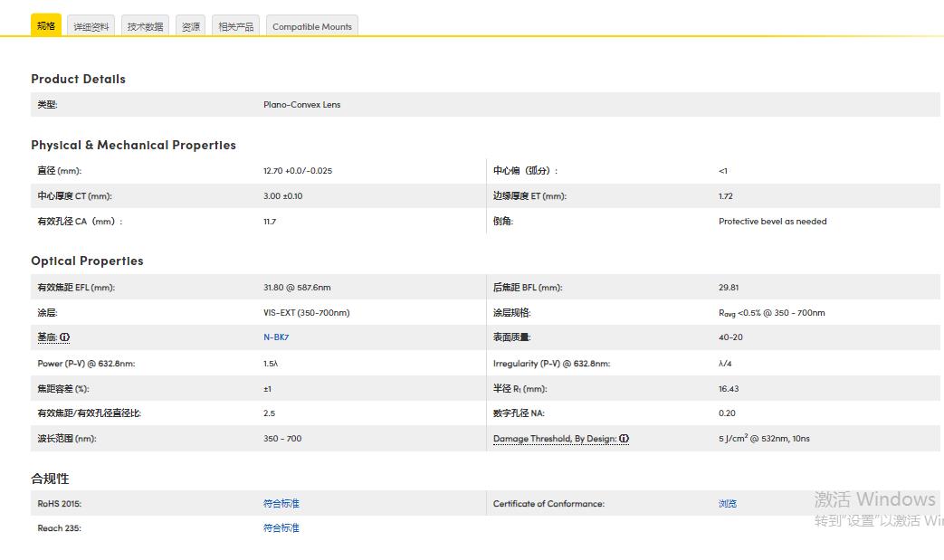Open the N-BK7 substrate link
944x560 pixels.
(276, 337)
